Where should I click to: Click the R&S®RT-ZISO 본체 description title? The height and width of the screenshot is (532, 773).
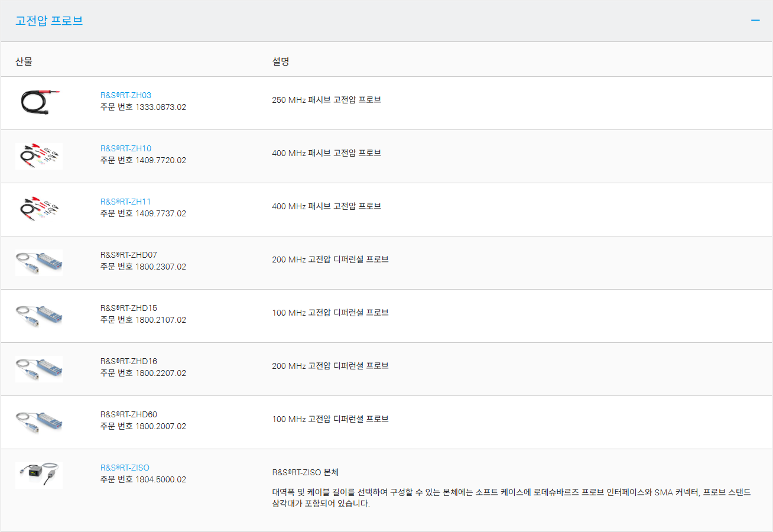click(x=305, y=472)
